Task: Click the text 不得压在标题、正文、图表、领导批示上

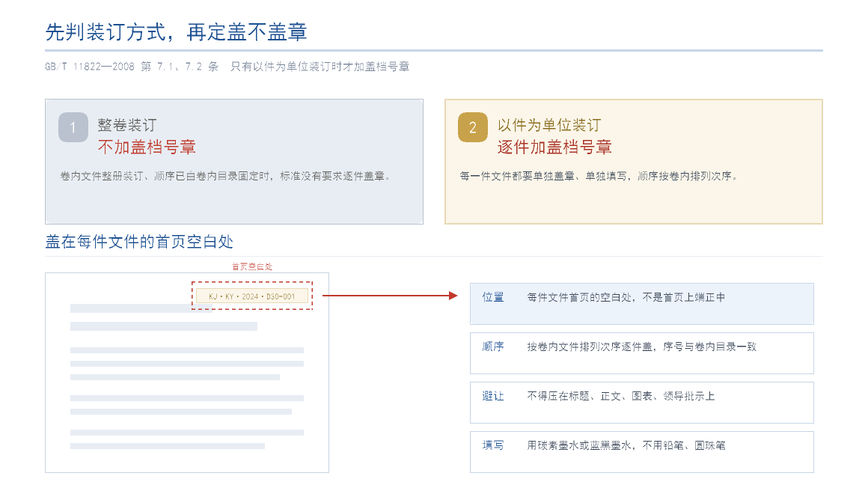Action: point(620,396)
